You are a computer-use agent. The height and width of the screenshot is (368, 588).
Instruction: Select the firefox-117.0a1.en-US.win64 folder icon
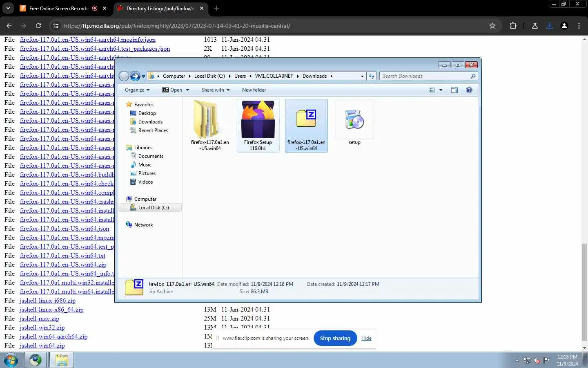pyautogui.click(x=210, y=126)
